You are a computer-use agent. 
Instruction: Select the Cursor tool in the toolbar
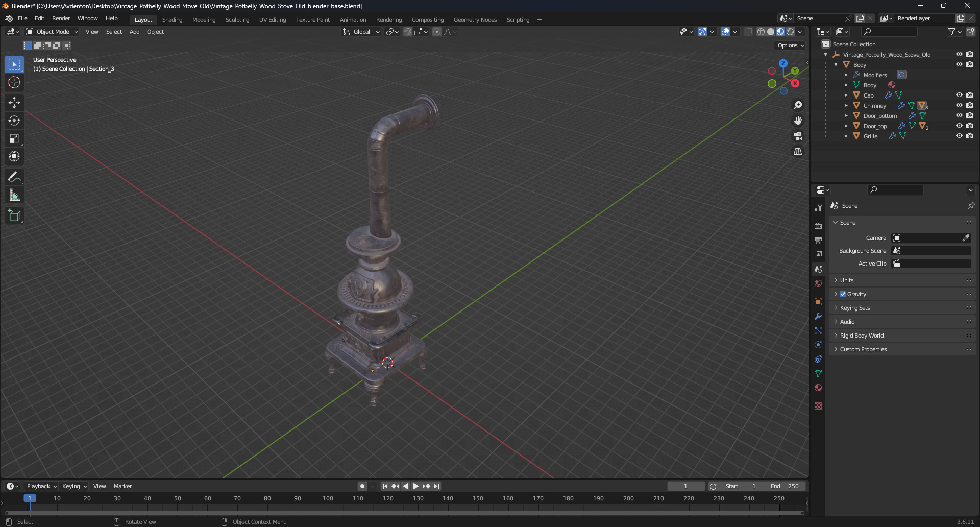click(14, 82)
